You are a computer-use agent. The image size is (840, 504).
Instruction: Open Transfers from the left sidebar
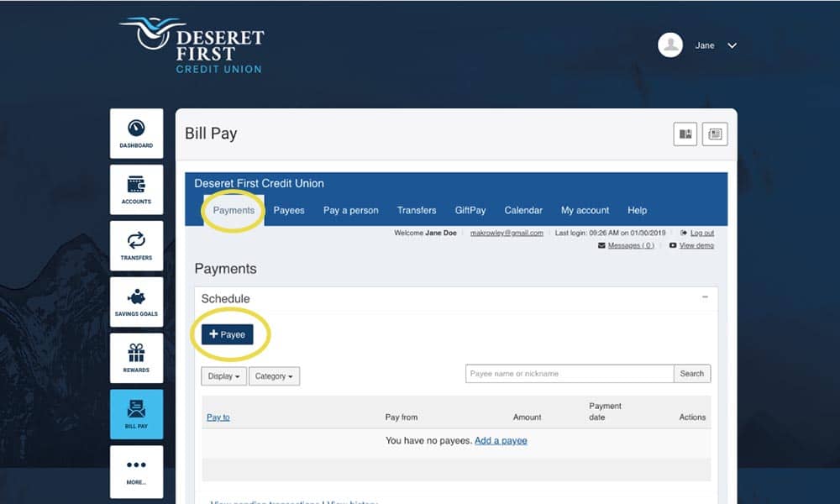click(x=136, y=245)
